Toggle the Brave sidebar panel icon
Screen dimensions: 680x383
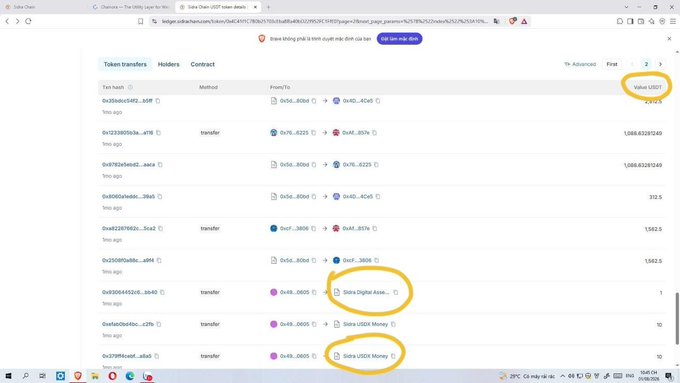[630, 21]
